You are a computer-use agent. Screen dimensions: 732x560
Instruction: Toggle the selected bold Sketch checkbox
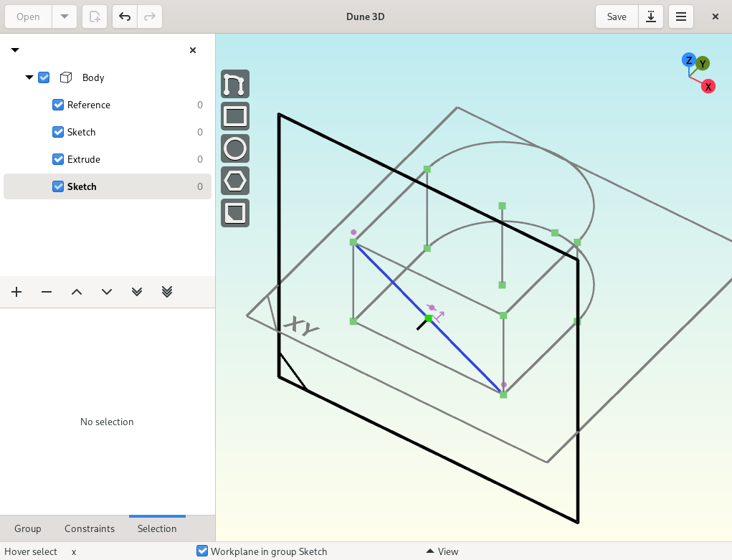click(x=58, y=187)
